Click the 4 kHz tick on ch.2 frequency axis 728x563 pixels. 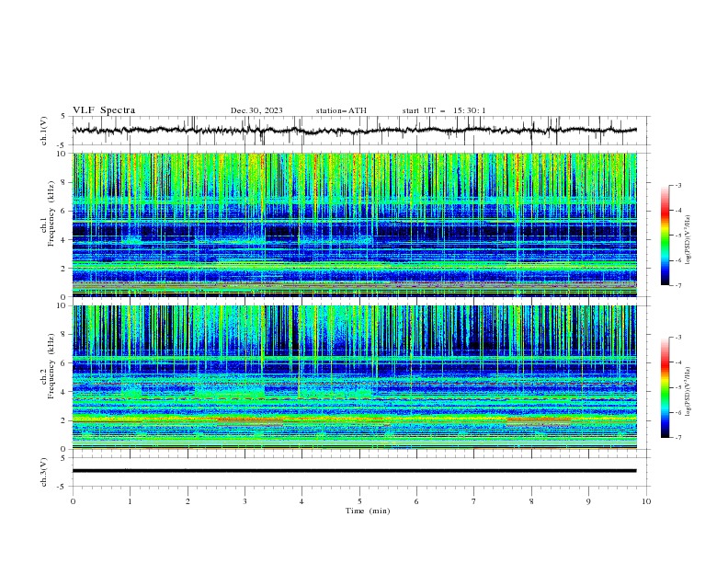[x=65, y=392]
